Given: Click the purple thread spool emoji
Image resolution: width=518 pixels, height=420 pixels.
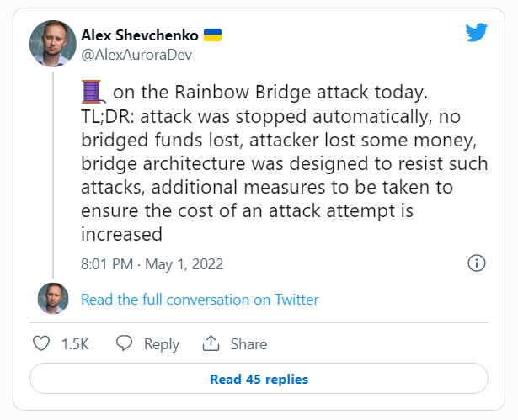Looking at the screenshot, I should coord(92,91).
